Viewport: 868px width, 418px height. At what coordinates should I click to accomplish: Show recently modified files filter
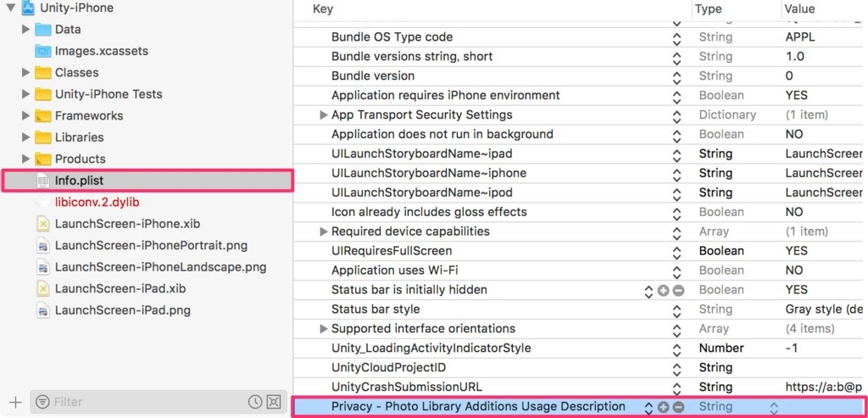point(254,402)
